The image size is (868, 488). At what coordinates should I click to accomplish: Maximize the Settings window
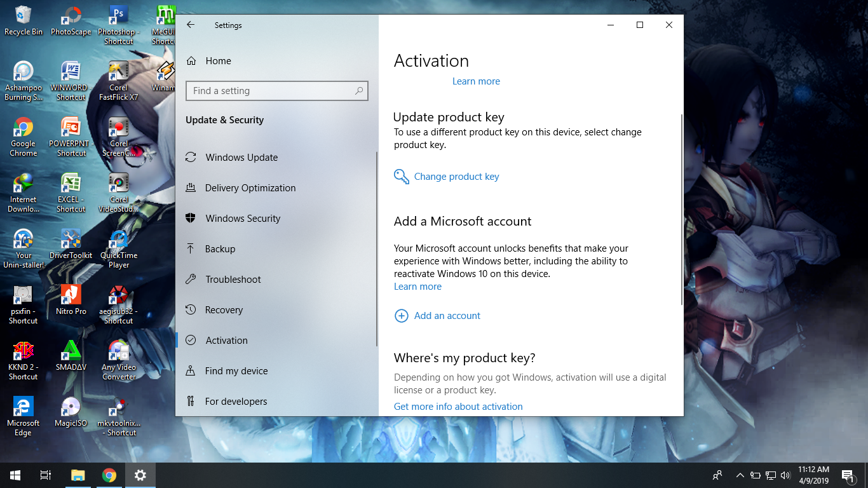640,25
